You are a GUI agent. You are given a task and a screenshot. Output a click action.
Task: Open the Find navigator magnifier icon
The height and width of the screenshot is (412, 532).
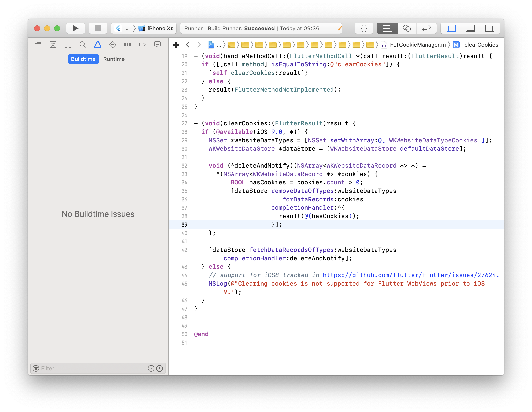coord(83,45)
